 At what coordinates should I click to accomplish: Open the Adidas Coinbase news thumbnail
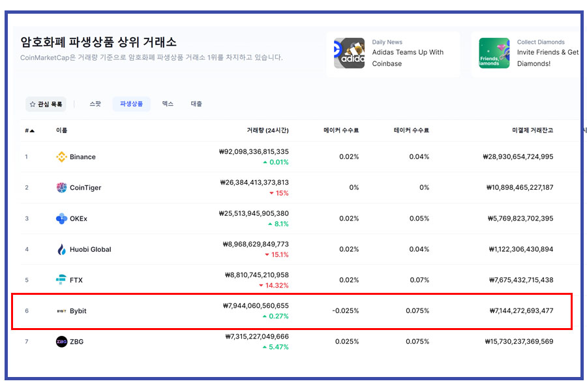coord(349,53)
